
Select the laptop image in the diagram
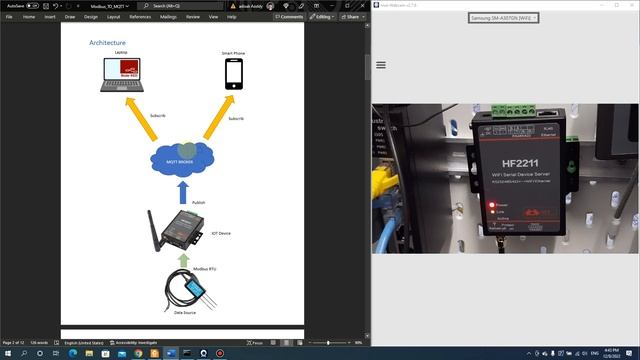pyautogui.click(x=122, y=75)
